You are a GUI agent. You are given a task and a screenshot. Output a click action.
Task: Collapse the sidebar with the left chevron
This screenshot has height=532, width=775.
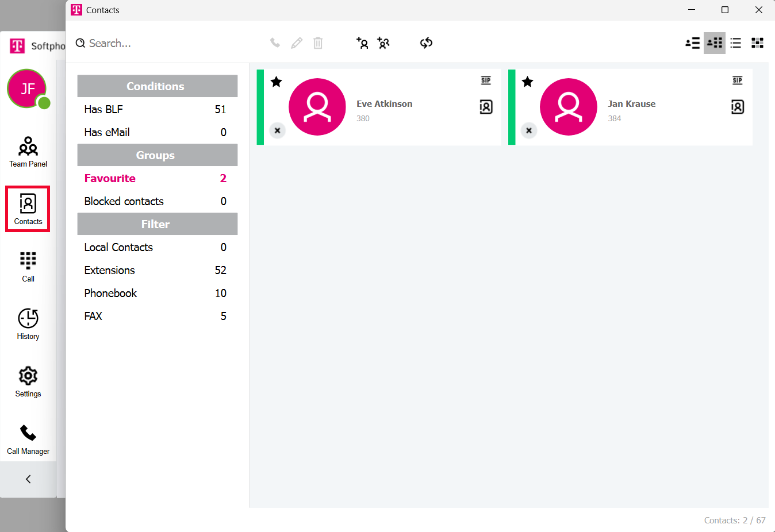(28, 479)
